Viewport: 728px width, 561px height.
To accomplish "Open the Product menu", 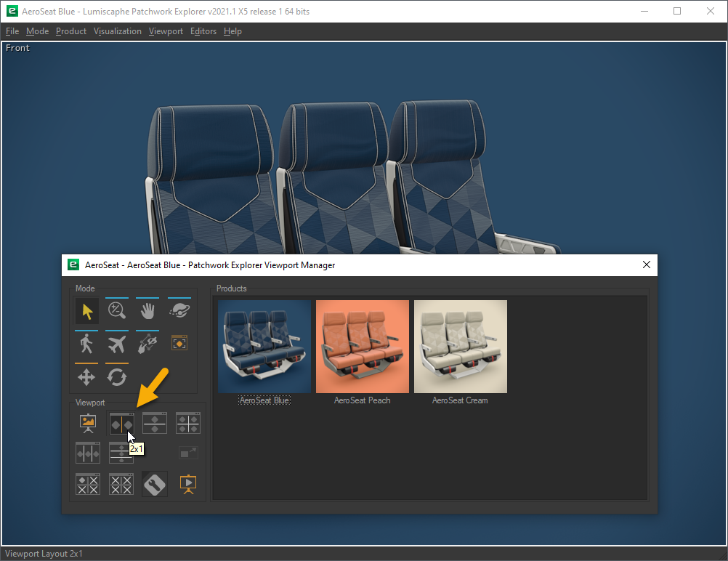I will click(x=71, y=31).
